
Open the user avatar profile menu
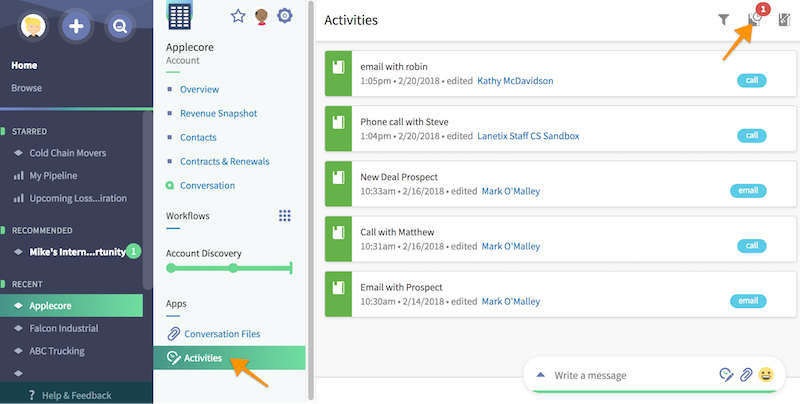tap(33, 26)
